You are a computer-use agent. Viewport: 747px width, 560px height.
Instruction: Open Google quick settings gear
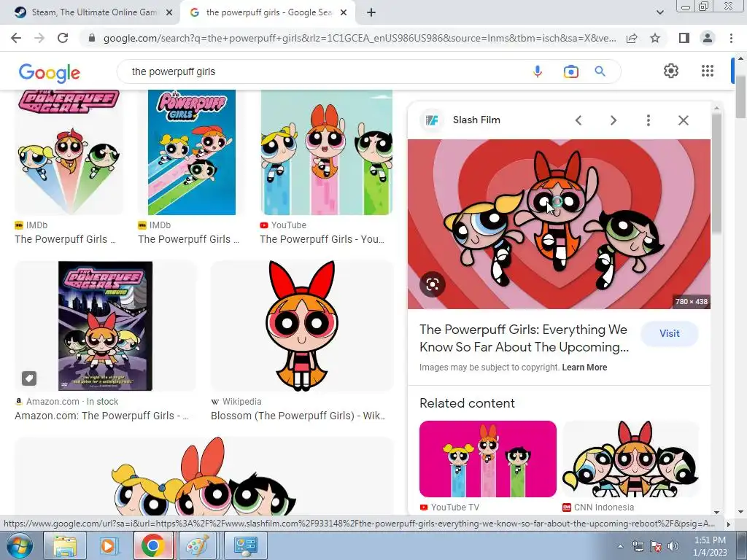671,71
